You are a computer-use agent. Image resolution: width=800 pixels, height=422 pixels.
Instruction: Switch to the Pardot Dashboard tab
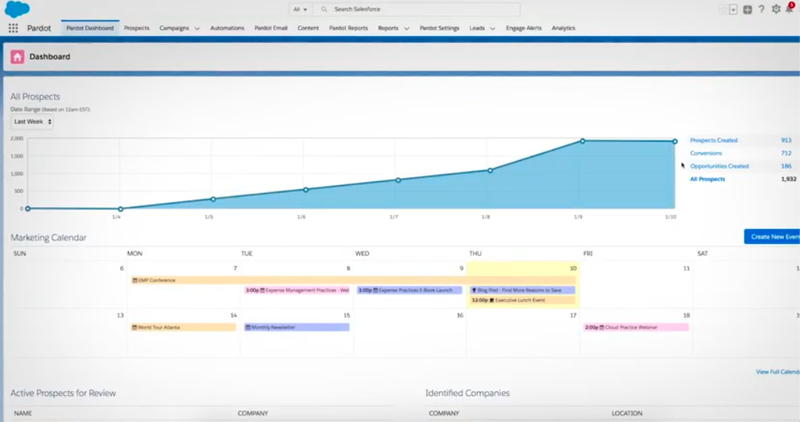pos(90,28)
